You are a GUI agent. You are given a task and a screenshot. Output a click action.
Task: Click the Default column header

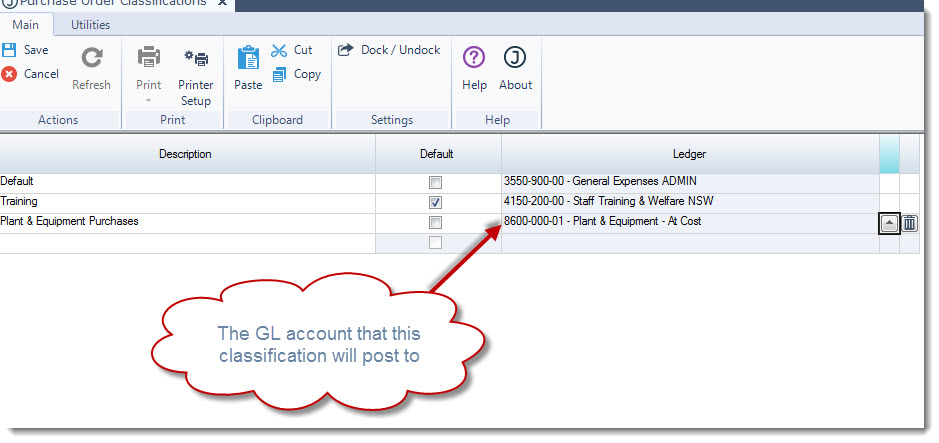pos(437,154)
